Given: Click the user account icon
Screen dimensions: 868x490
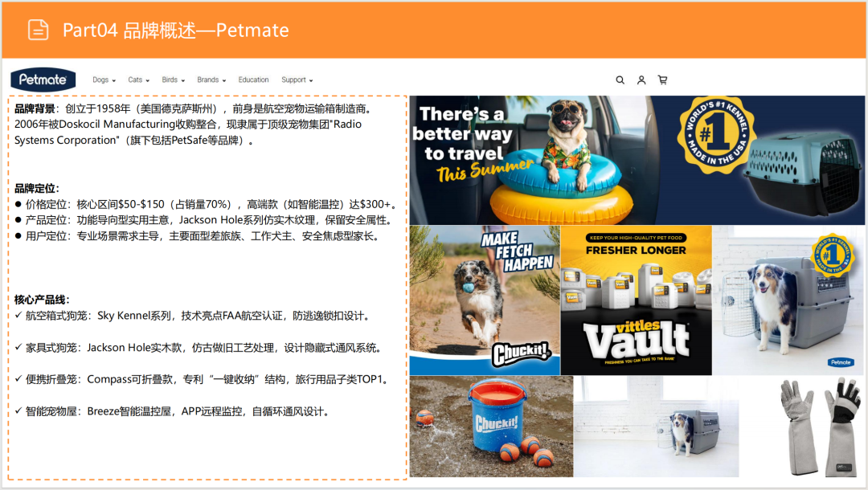Looking at the screenshot, I should 641,80.
